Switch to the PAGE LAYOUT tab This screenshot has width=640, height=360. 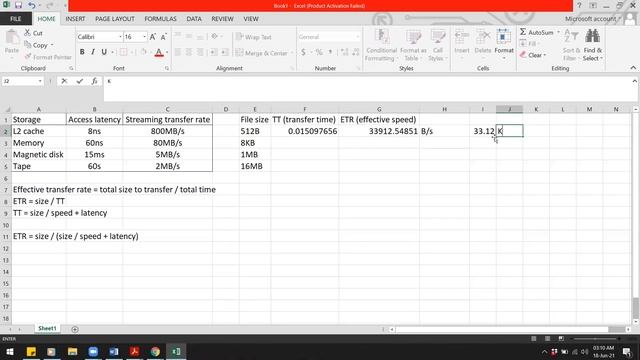115,19
